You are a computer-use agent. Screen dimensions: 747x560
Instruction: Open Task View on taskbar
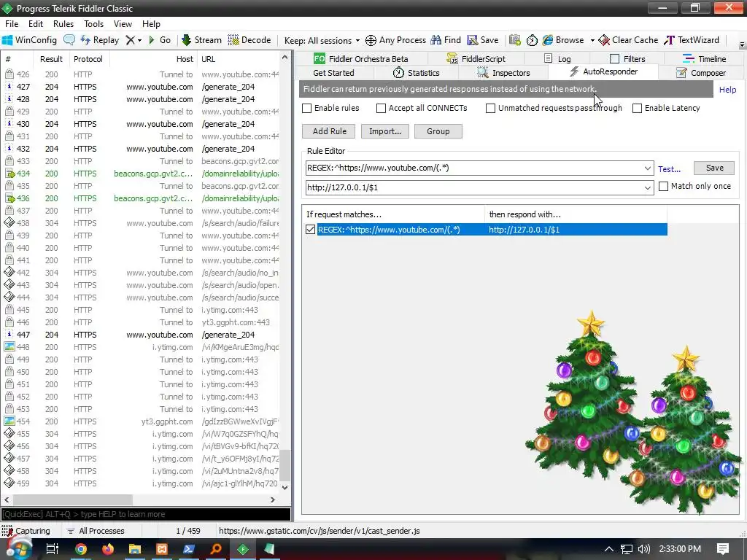click(x=52, y=549)
